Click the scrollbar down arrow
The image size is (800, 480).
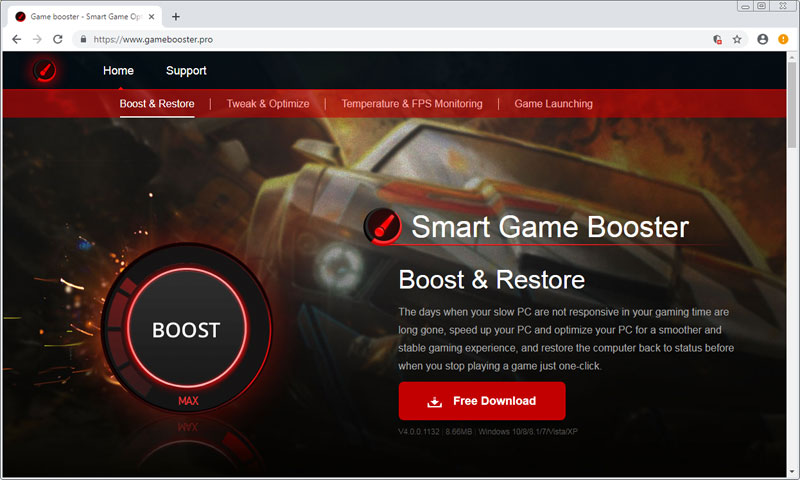coord(792,472)
